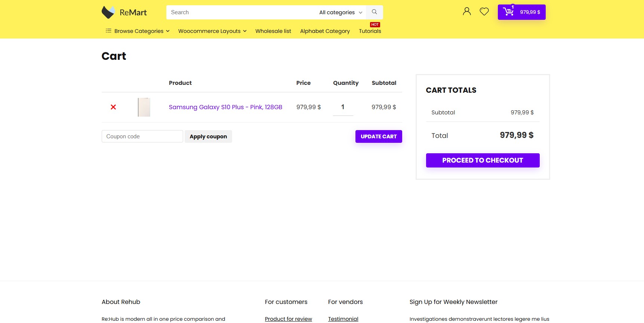Click Update Cart button
The height and width of the screenshot is (323, 644).
(379, 136)
